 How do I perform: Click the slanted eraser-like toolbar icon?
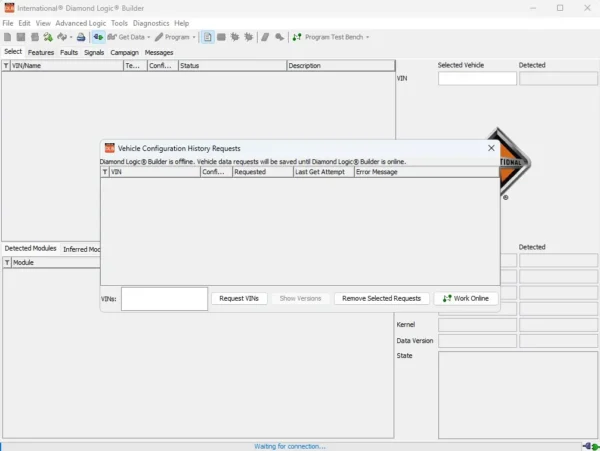pyautogui.click(x=265, y=37)
